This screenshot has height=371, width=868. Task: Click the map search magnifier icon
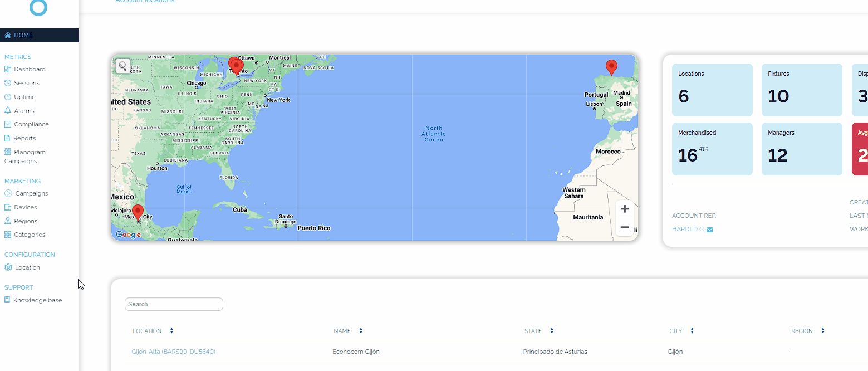tap(123, 66)
